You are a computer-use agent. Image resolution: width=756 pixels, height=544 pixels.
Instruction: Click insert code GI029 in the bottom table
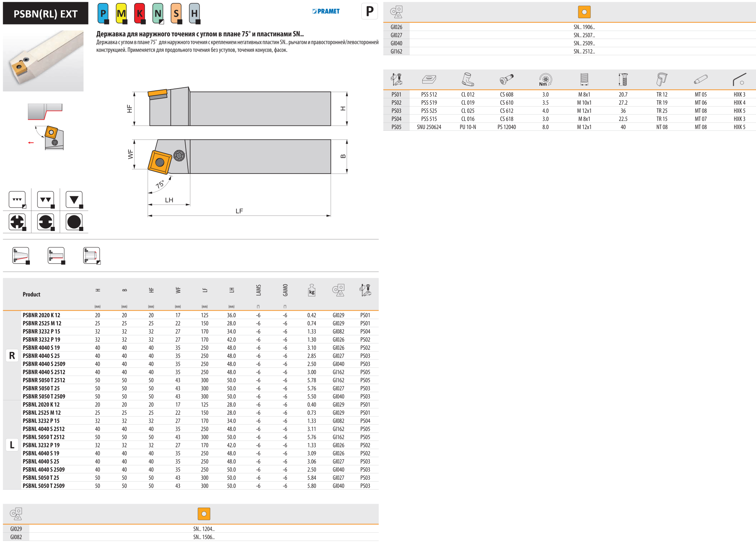(16, 529)
